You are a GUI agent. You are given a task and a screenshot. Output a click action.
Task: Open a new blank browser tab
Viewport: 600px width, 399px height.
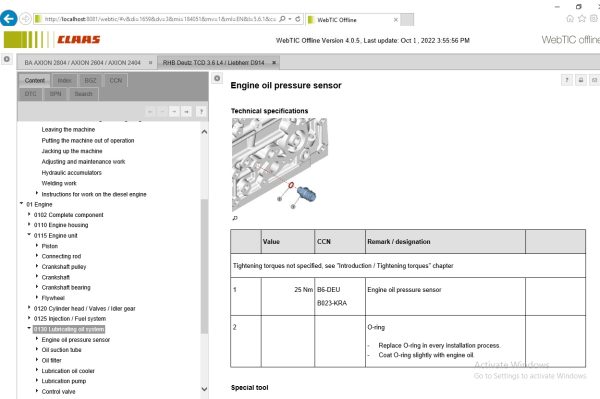(407, 20)
